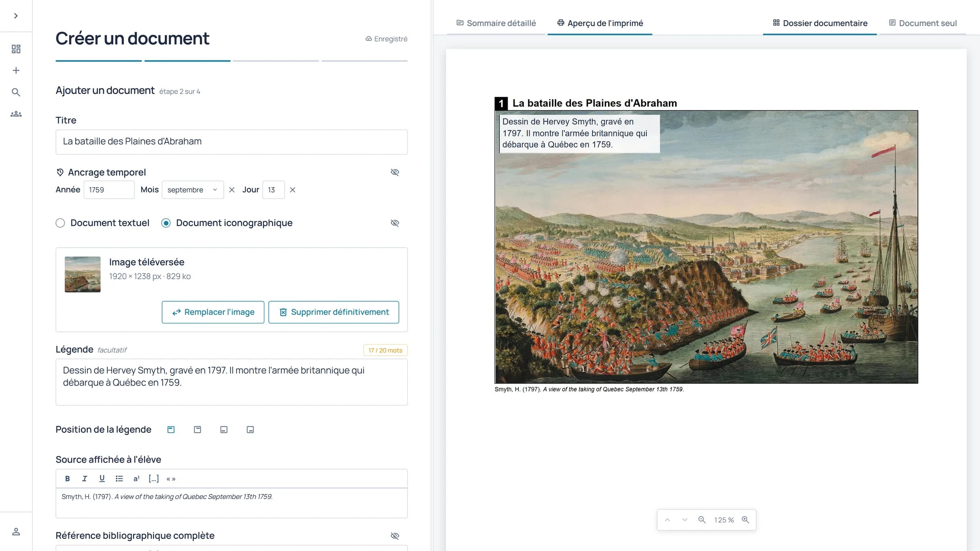Toggle bold in the source editor
The width and height of the screenshot is (980, 551).
coord(67,478)
